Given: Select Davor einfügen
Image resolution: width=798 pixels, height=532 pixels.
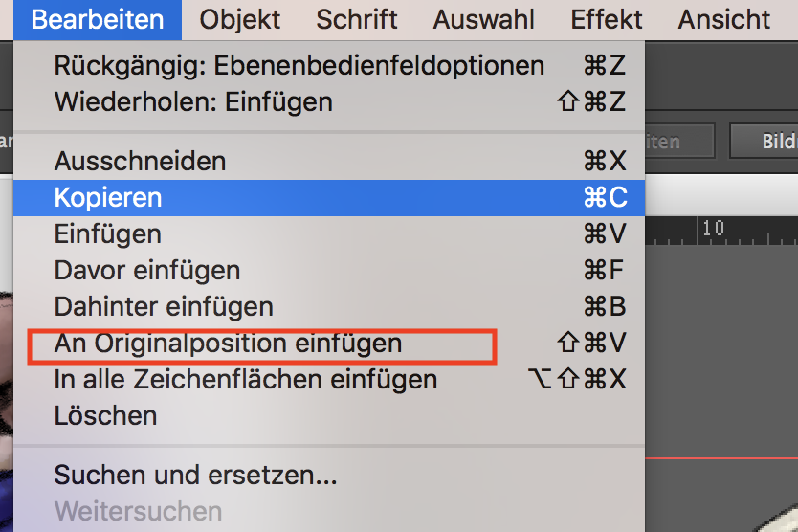Looking at the screenshot, I should coord(329,271).
